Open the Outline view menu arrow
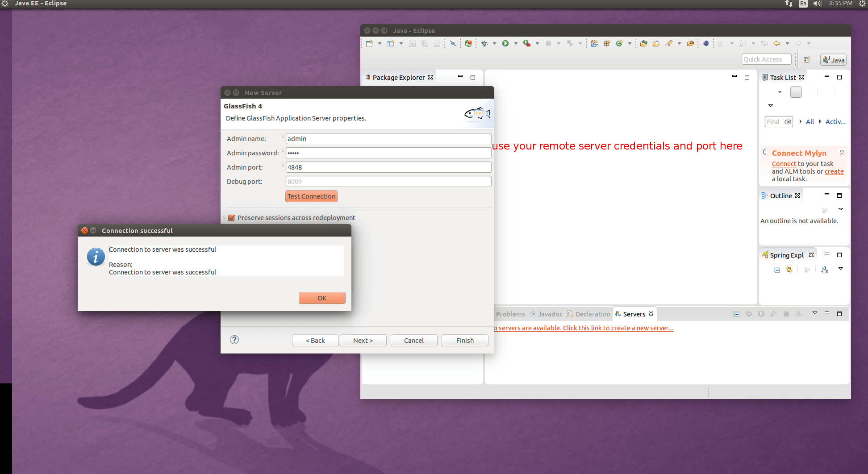Image resolution: width=868 pixels, height=474 pixels. click(x=841, y=209)
